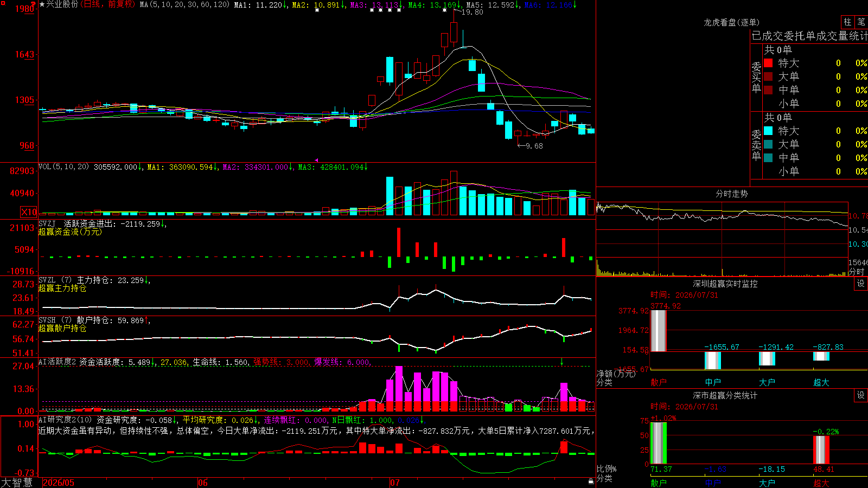Switch 龙虎看盘 to 柱 view
This screenshot has height=488, width=868.
[x=847, y=22]
